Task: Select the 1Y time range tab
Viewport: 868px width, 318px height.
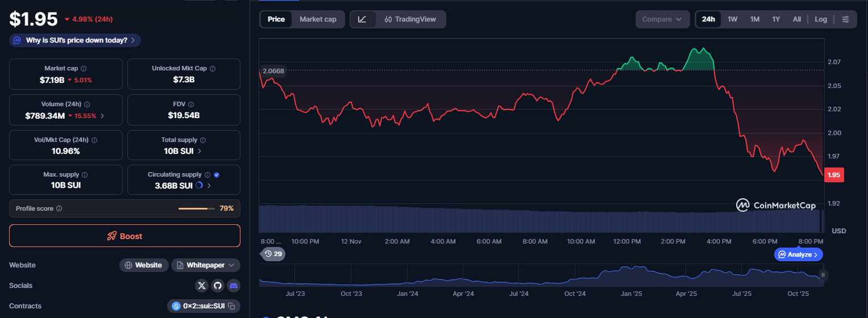Action: (x=776, y=19)
